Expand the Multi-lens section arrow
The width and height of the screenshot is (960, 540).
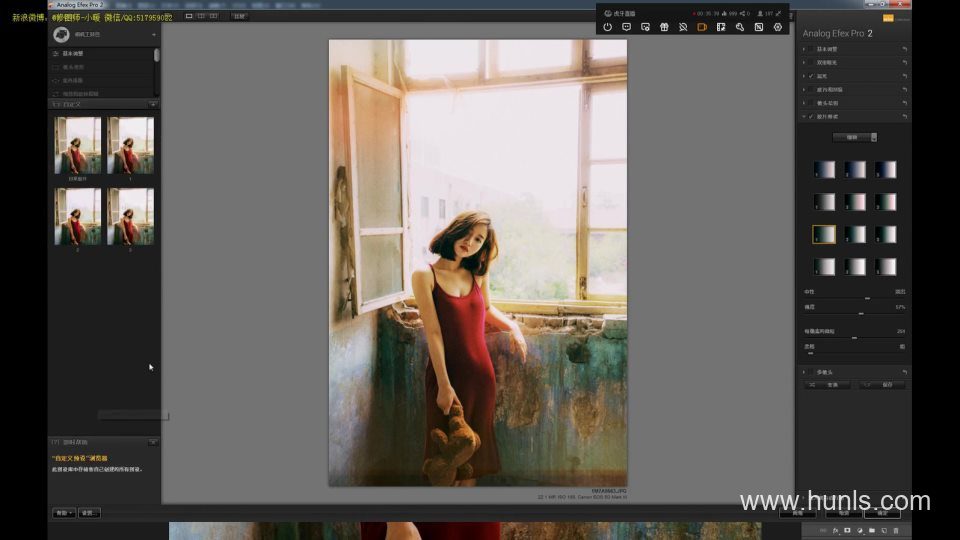pyautogui.click(x=804, y=372)
